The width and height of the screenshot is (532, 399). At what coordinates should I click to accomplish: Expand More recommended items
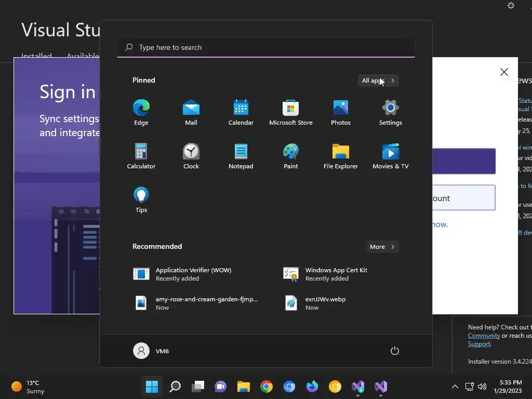[x=382, y=247]
